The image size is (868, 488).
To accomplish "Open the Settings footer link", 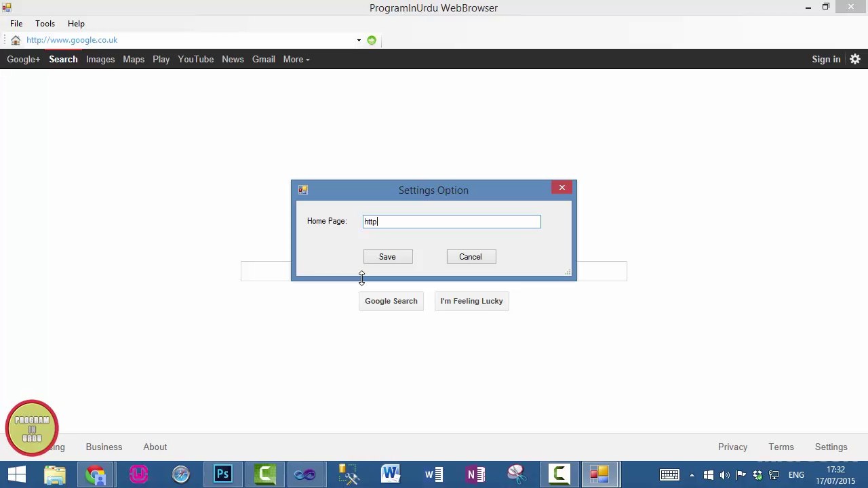I will (x=831, y=447).
